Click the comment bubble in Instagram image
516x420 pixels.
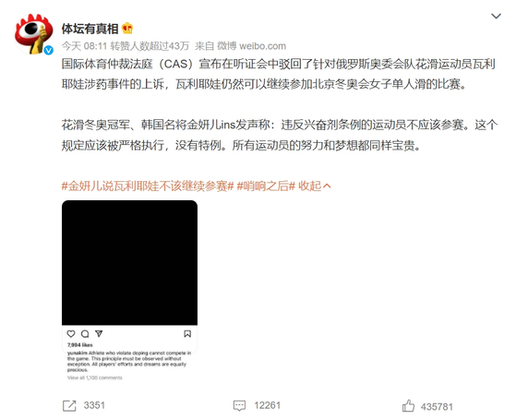[x=85, y=334]
